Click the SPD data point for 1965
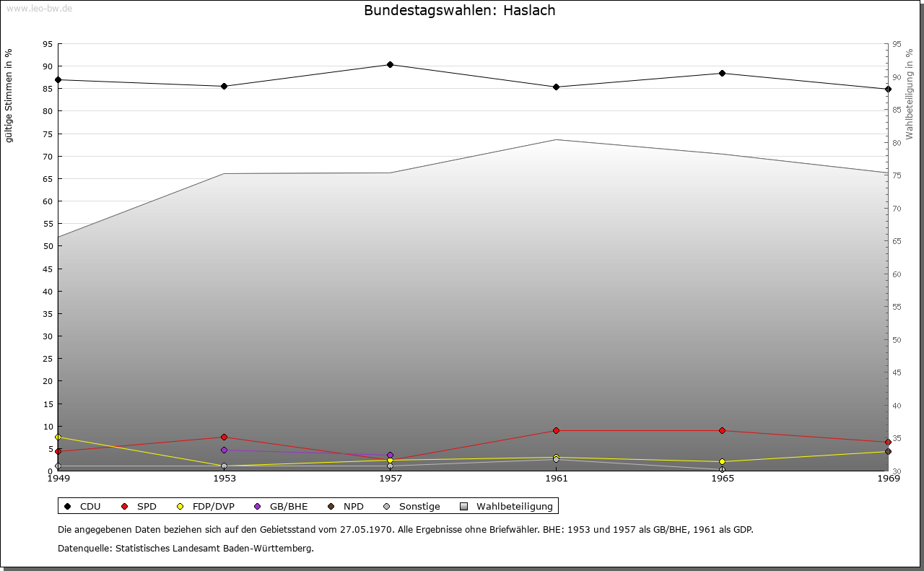924x571 pixels. (722, 431)
